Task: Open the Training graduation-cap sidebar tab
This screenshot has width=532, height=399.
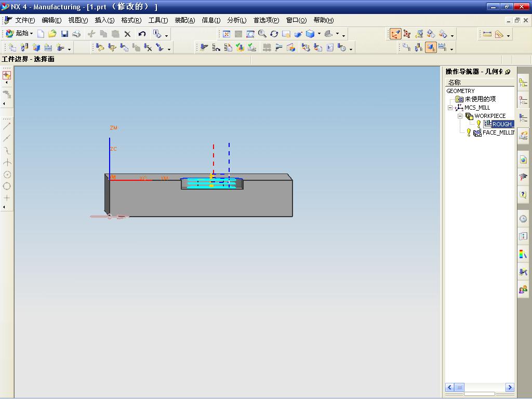Action: pos(523,177)
